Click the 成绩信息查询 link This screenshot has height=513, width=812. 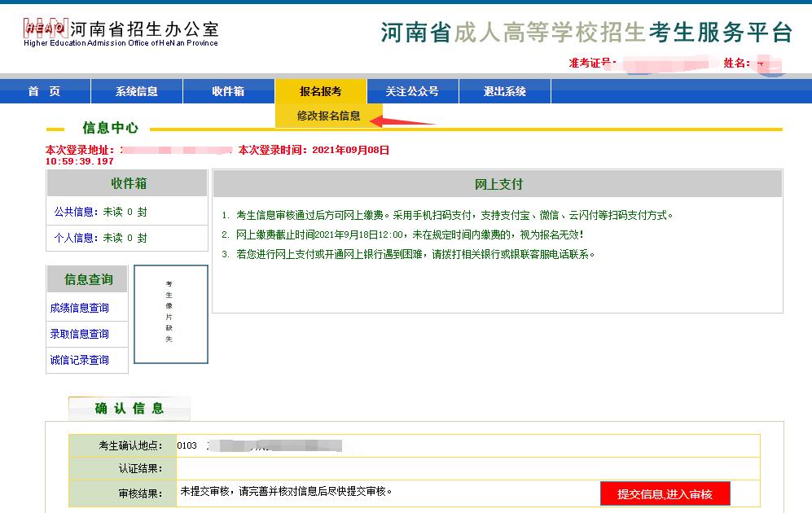[79, 308]
